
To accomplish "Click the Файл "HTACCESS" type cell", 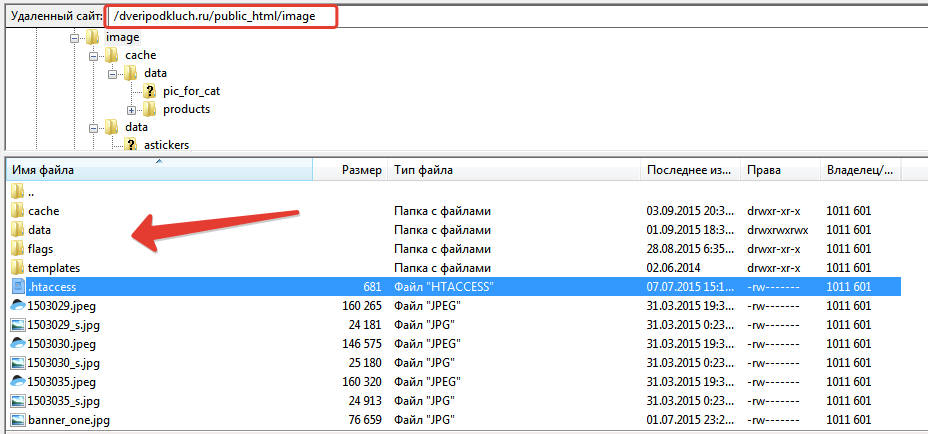I will pyautogui.click(x=444, y=287).
